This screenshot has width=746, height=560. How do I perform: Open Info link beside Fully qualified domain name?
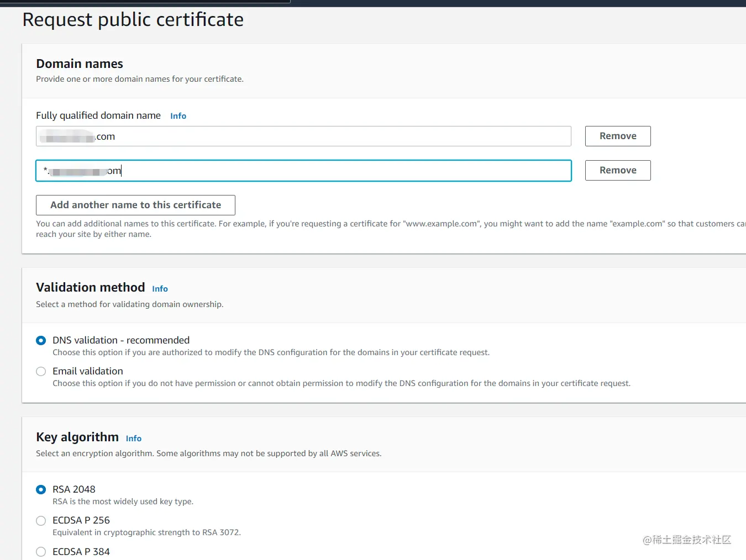coord(178,116)
